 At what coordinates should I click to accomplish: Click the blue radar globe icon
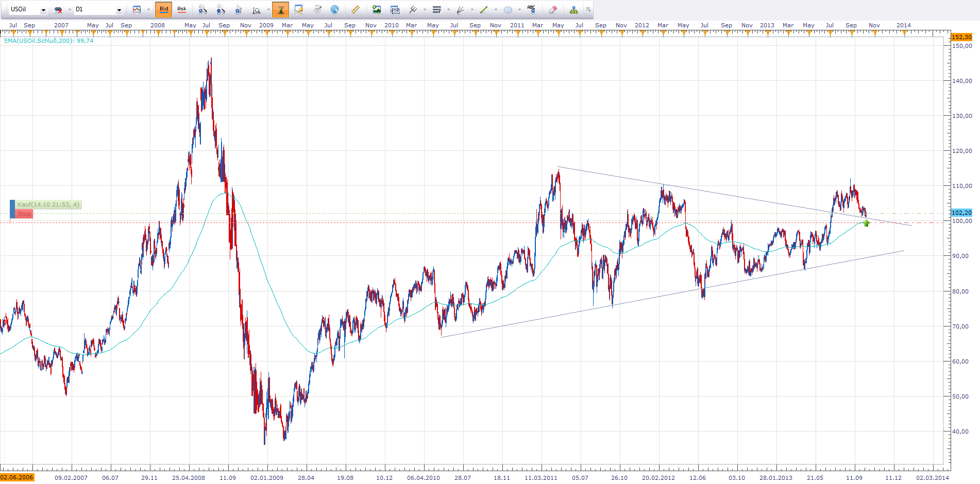(334, 9)
